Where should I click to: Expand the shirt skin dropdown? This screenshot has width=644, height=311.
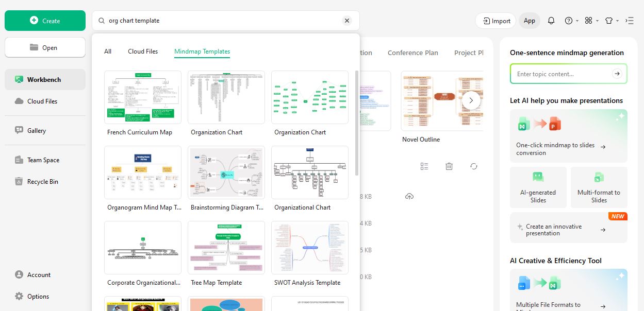(x=612, y=21)
